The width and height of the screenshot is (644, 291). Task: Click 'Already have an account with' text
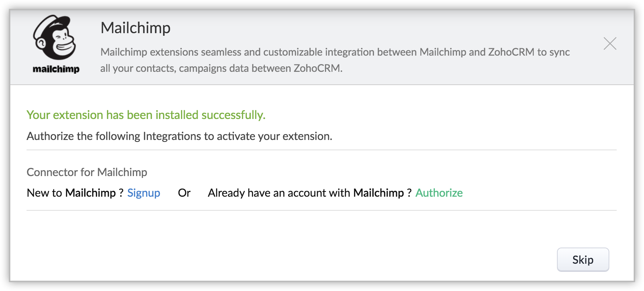279,193
